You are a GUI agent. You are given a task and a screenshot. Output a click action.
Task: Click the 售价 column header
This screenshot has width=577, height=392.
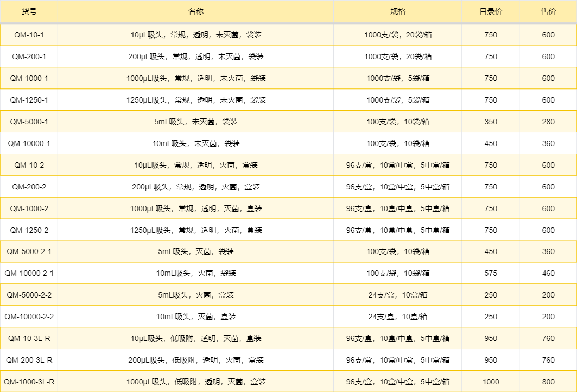pyautogui.click(x=548, y=11)
